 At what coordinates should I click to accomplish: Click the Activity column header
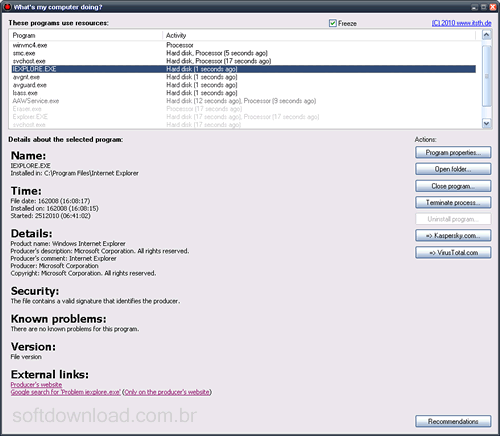pos(319,35)
